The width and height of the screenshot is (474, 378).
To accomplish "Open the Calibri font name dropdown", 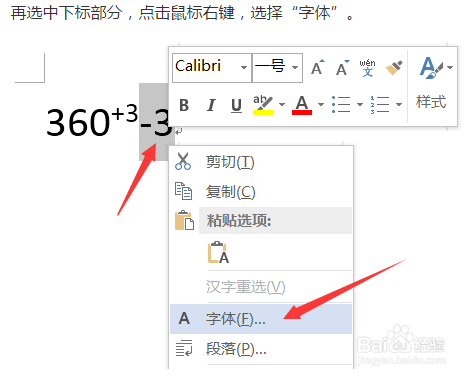I will [x=244, y=68].
